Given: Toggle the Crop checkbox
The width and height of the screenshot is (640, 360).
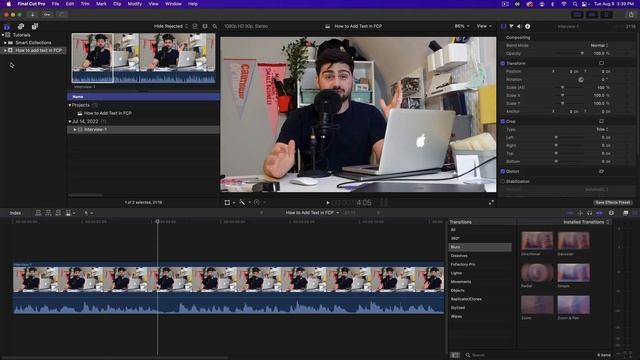Looking at the screenshot, I should [503, 121].
